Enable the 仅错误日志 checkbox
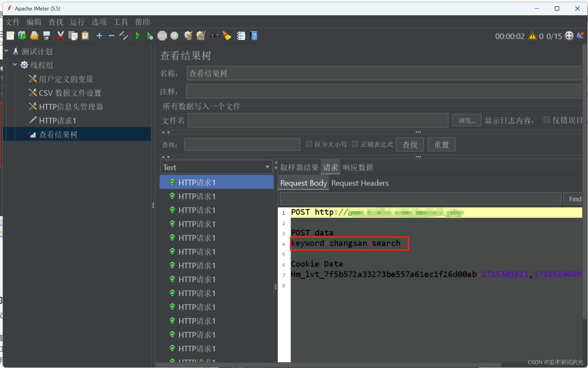Screen dimensions: 588x368 point(546,120)
